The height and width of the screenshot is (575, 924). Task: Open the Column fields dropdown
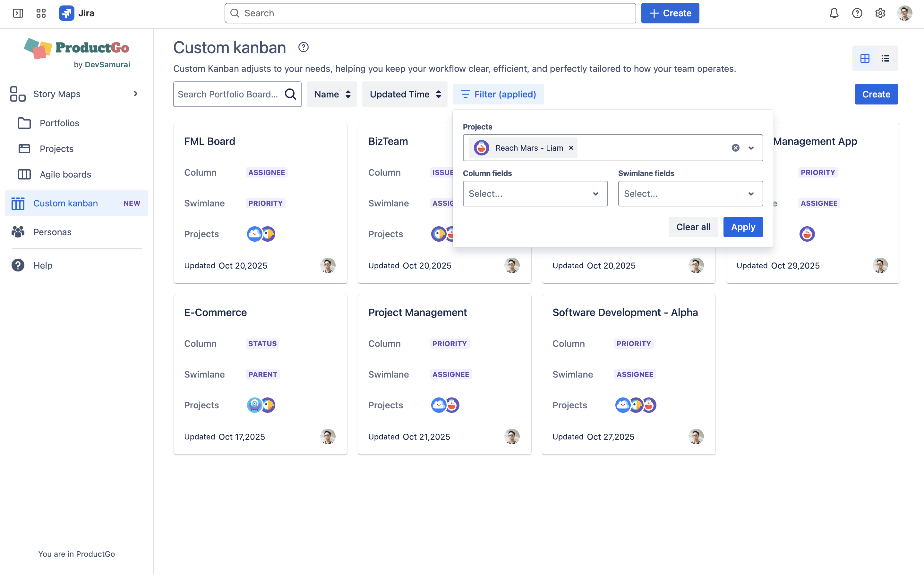[535, 194]
